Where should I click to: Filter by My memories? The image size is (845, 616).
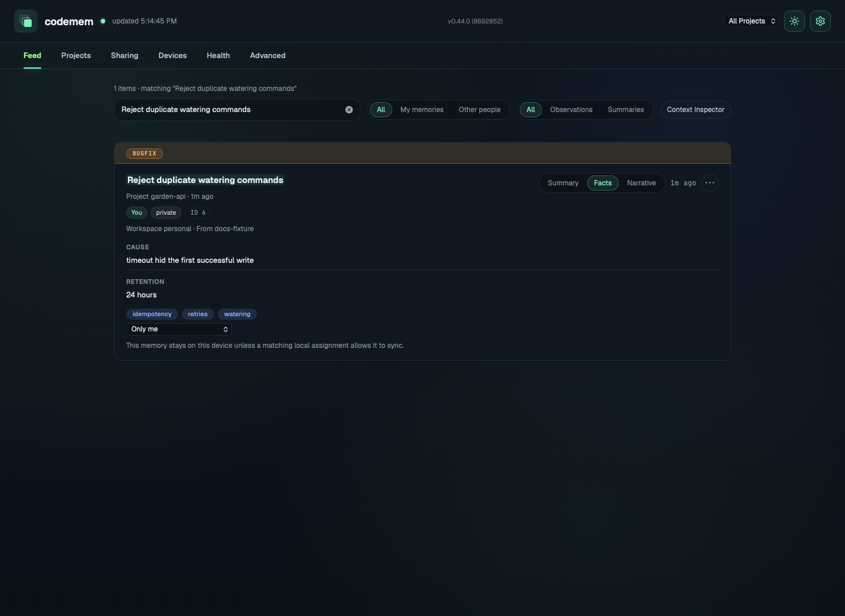tap(422, 110)
